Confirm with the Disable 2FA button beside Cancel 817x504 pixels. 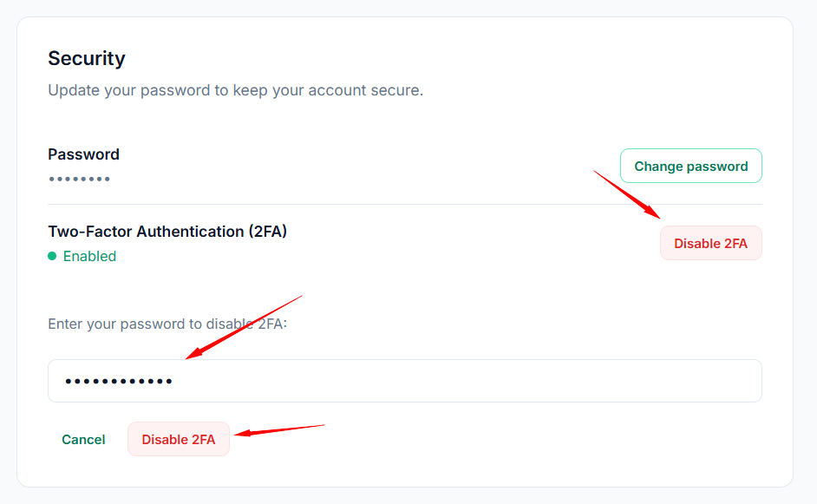(179, 440)
